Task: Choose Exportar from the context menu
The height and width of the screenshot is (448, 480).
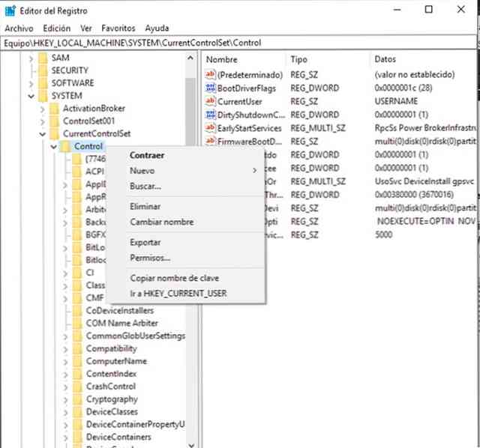Action: point(145,243)
